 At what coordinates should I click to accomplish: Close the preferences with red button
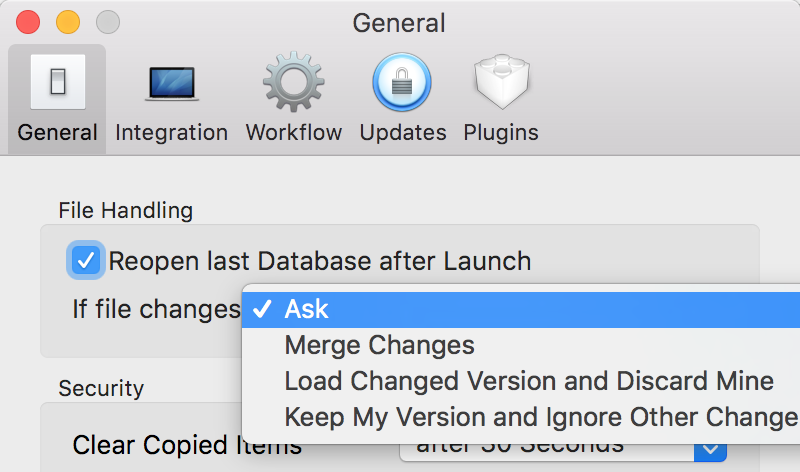tap(28, 22)
